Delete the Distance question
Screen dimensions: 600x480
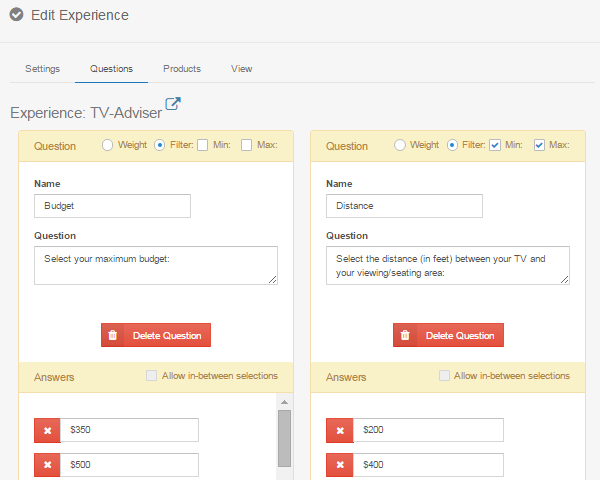[448, 335]
